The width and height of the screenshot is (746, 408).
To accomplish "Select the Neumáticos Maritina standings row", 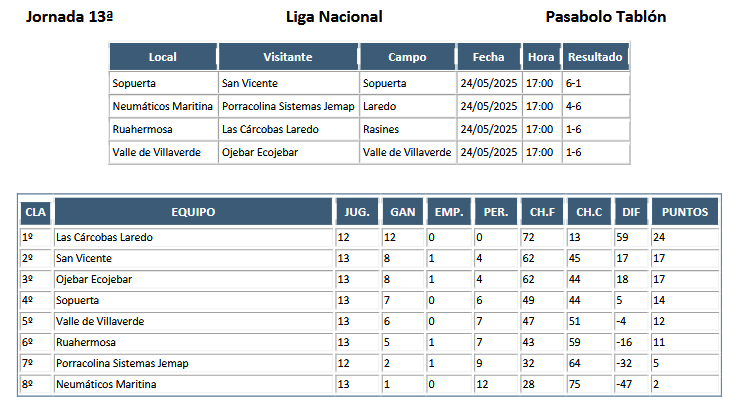I will click(x=369, y=384).
